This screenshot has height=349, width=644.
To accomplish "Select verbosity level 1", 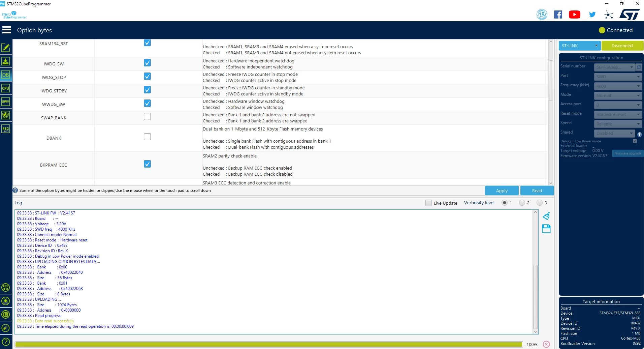I will coord(505,203).
